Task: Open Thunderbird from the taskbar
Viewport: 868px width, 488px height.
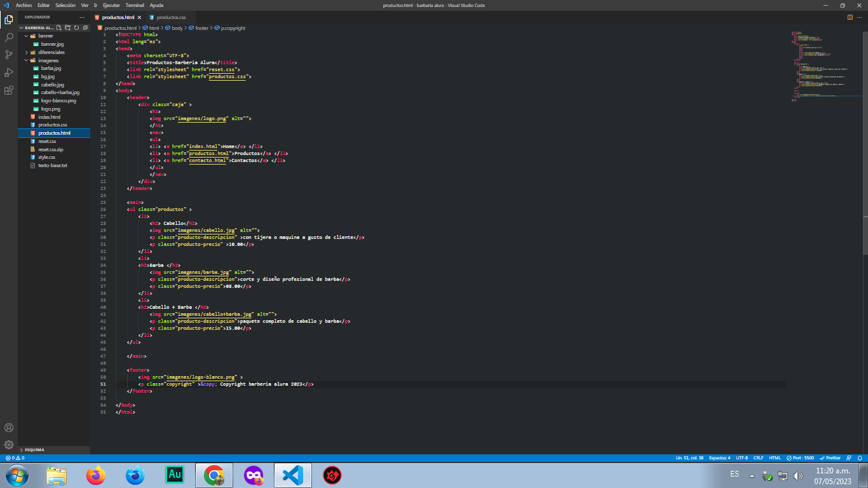Action: coord(135,475)
